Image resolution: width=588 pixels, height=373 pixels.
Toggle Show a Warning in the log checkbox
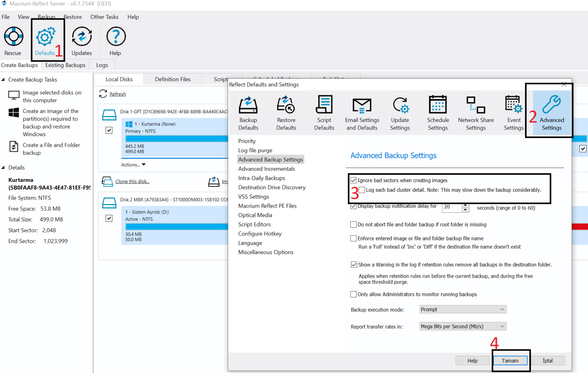tap(354, 265)
